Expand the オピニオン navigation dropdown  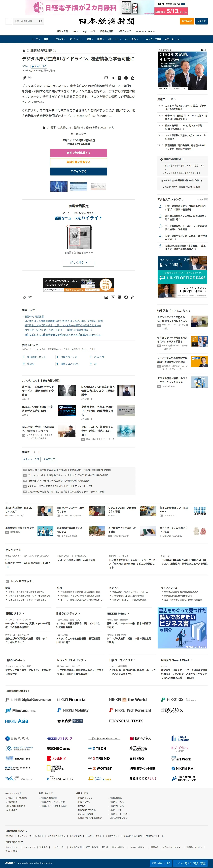[115, 39]
